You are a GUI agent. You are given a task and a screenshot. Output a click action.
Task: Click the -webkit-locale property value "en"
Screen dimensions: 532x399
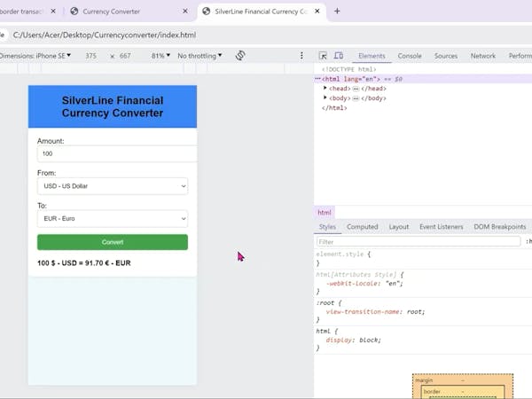pos(392,284)
